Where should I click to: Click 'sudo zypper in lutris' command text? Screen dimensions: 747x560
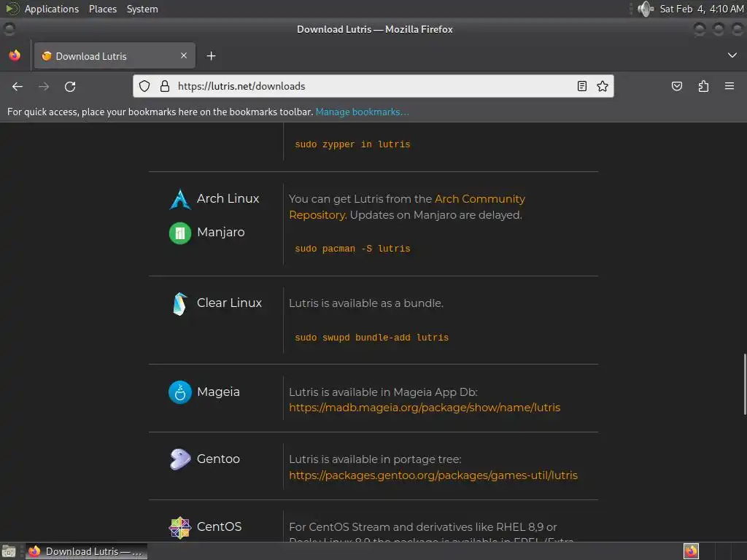click(x=352, y=144)
